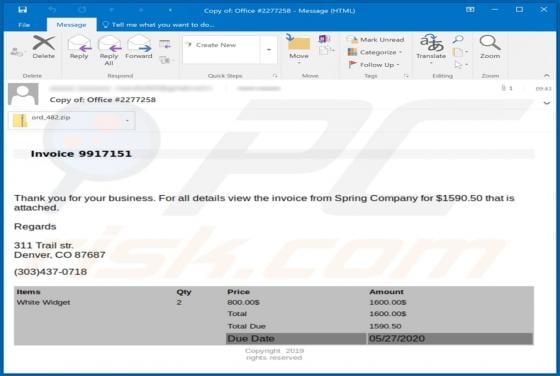The width and height of the screenshot is (560, 376).
Task: Click the Find magnifier icon in the Editing group
Action: click(458, 39)
